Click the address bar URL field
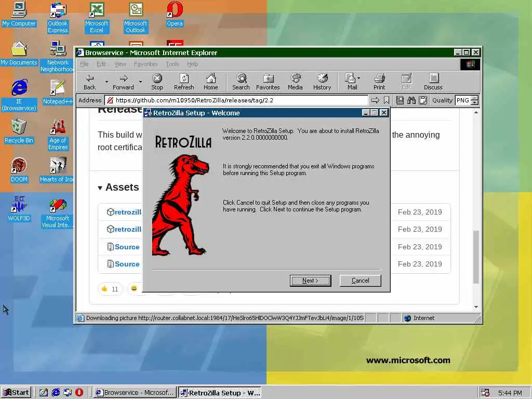Image resolution: width=532 pixels, height=399 pixels. (236, 100)
